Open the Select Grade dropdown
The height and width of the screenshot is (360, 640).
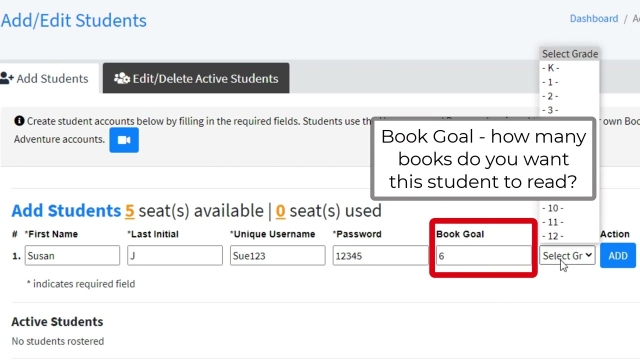coord(567,256)
